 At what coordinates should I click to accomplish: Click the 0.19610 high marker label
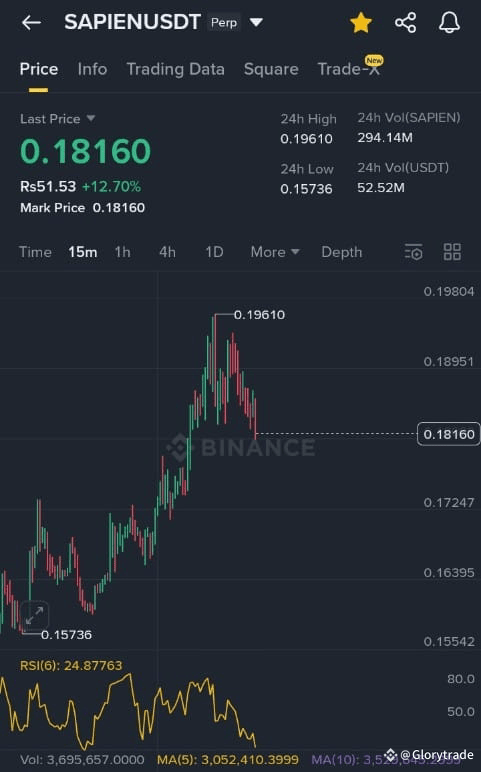(259, 315)
